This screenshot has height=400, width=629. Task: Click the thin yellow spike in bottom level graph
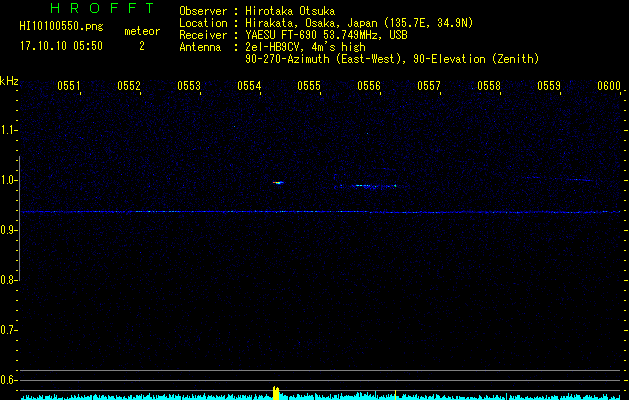(x=396, y=395)
